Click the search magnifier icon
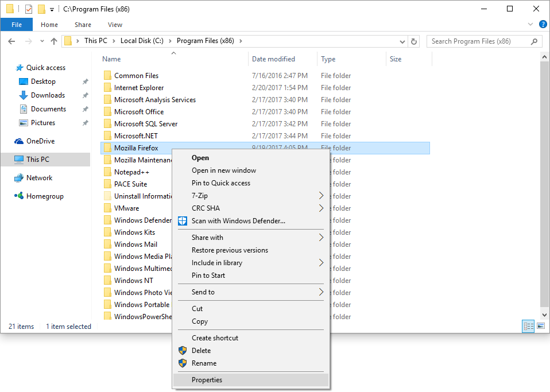 (534, 41)
